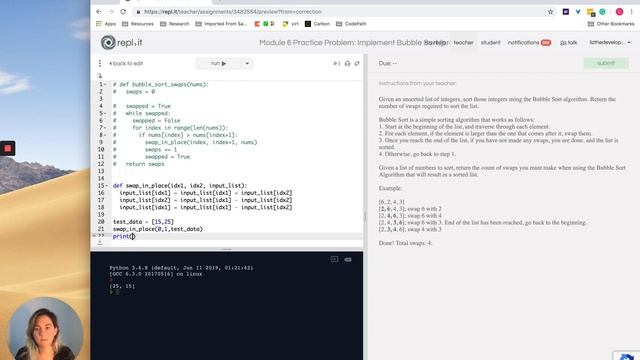
Task: Open the three-dot editor menu
Action: point(100,63)
